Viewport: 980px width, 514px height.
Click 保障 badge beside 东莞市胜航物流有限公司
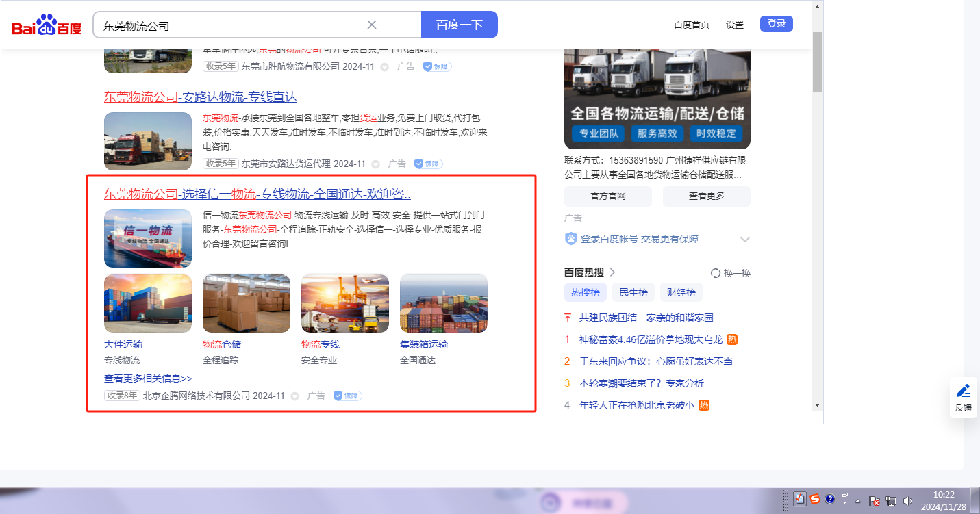(x=437, y=66)
